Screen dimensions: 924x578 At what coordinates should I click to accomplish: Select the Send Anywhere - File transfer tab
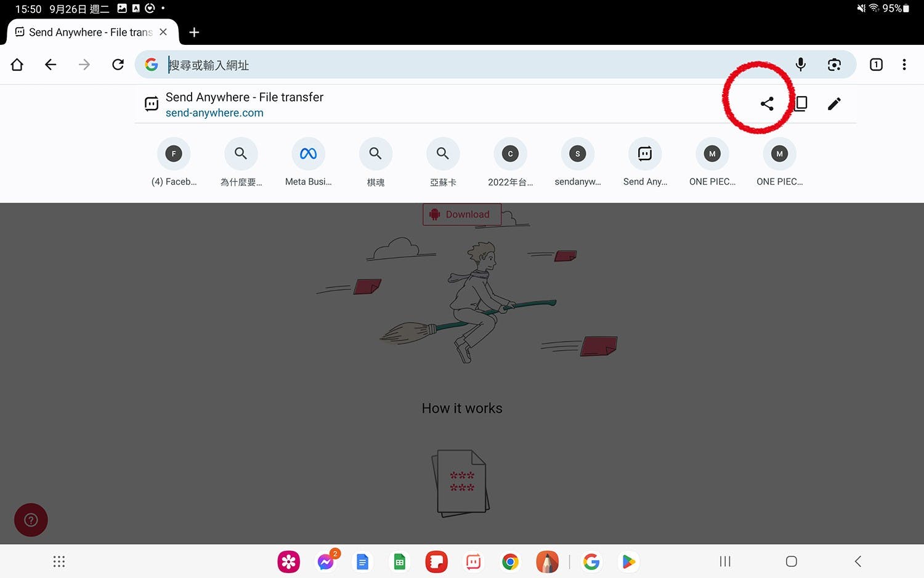pyautogui.click(x=86, y=32)
